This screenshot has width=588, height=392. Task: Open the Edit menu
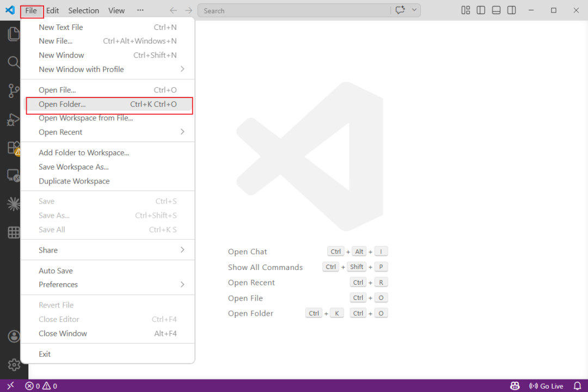[x=52, y=10]
